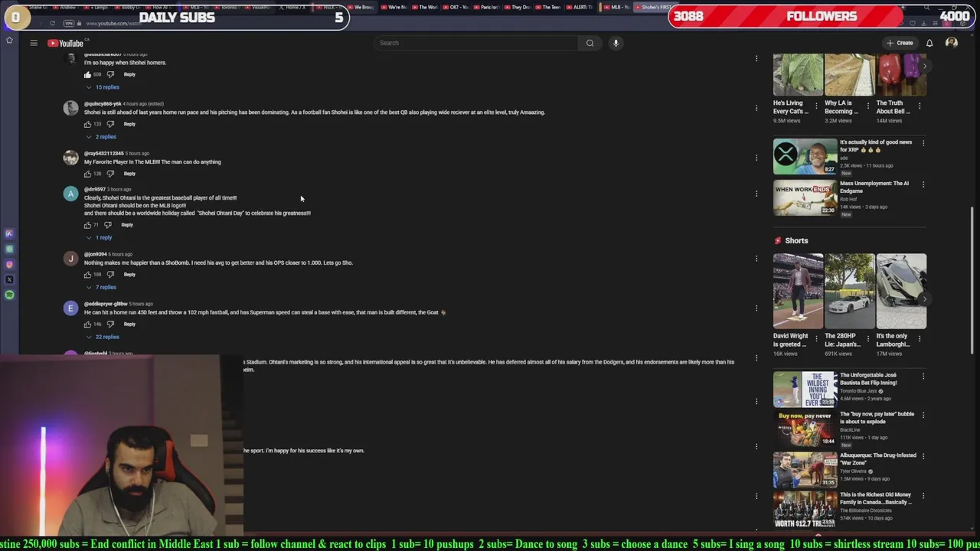Reply to the @dn9597 comment
980x551 pixels.
(x=127, y=225)
